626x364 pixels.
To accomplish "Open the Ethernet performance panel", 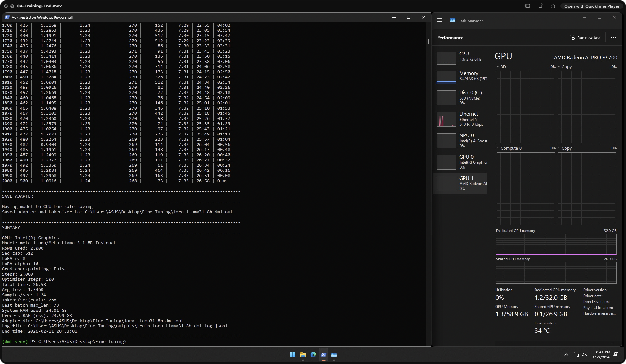I will [x=461, y=119].
